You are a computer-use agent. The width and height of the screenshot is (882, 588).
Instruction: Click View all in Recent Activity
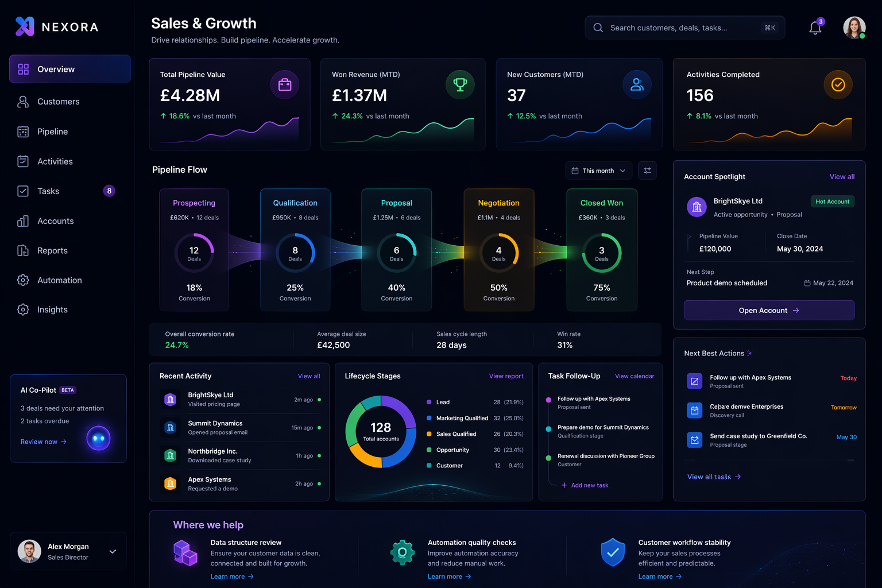[x=309, y=376]
